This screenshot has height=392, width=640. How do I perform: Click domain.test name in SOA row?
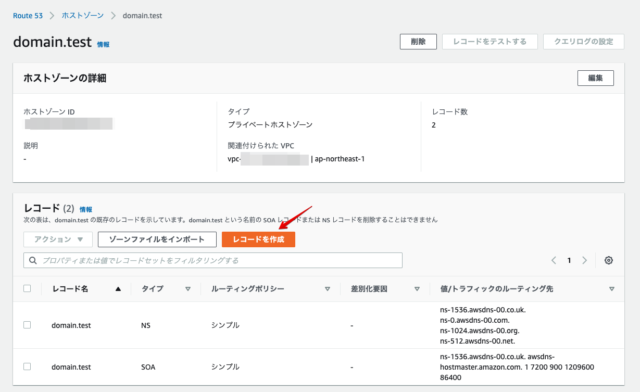coord(71,367)
